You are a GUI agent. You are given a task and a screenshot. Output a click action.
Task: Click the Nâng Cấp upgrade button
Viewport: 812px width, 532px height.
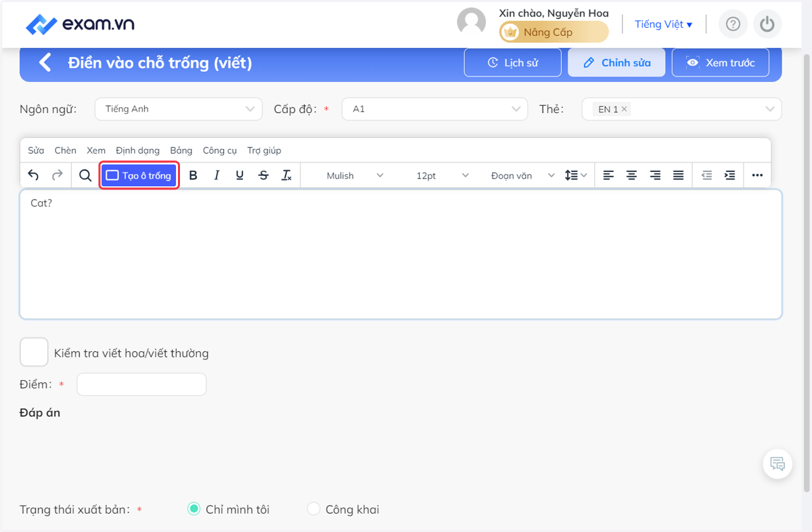[554, 32]
